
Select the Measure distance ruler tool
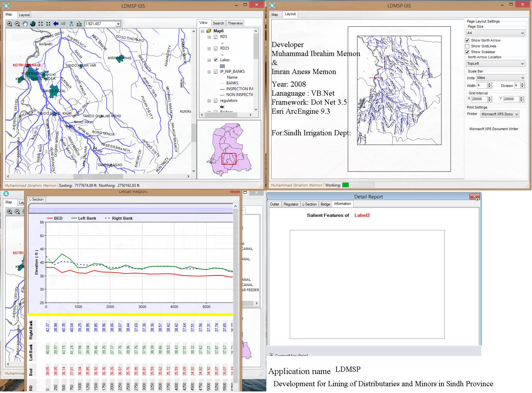[79, 24]
